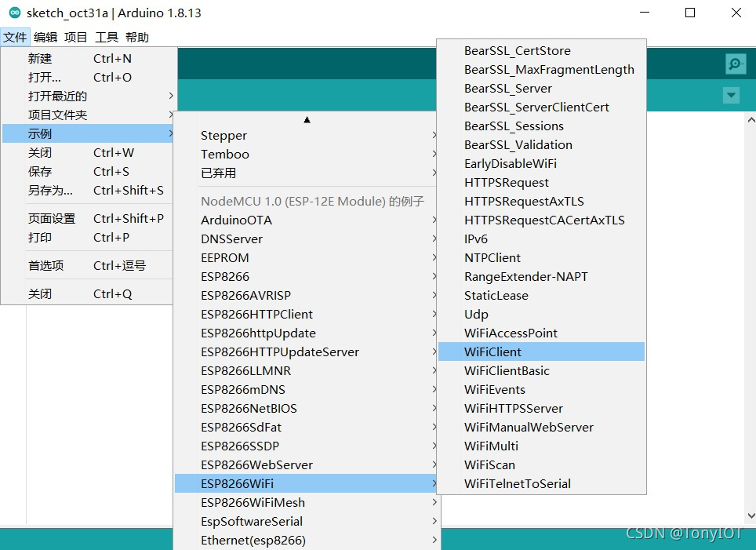756x550 pixels.
Task: Expand Stepper examples submenu
Action: 306,135
